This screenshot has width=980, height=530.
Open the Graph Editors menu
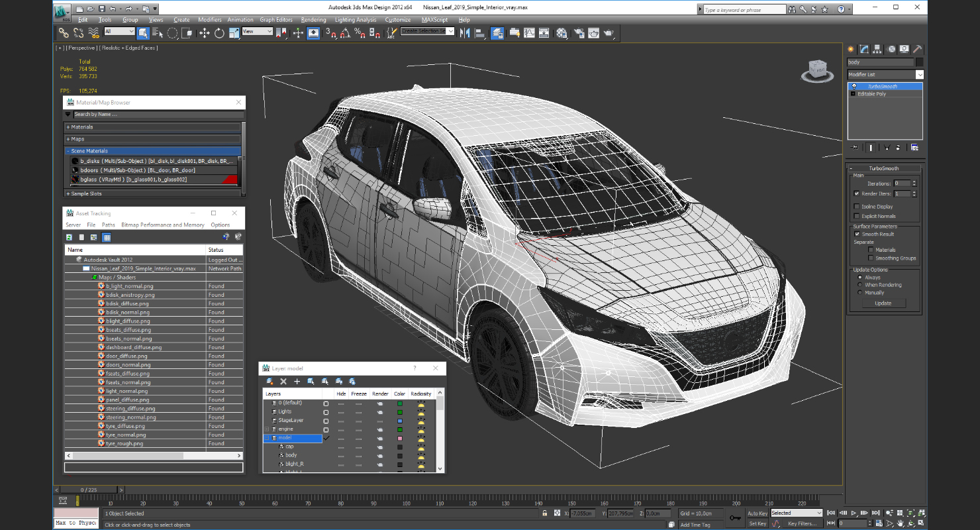[x=276, y=20]
